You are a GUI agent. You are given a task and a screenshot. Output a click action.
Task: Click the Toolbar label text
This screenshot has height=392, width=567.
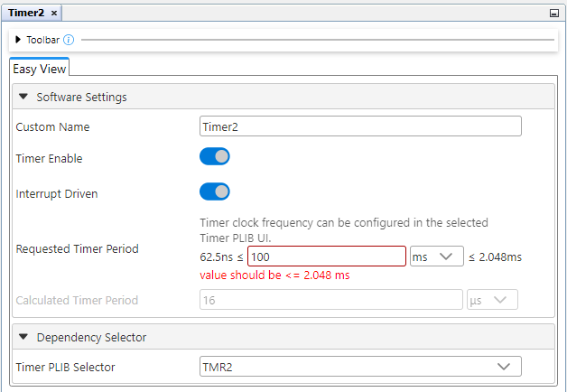42,40
